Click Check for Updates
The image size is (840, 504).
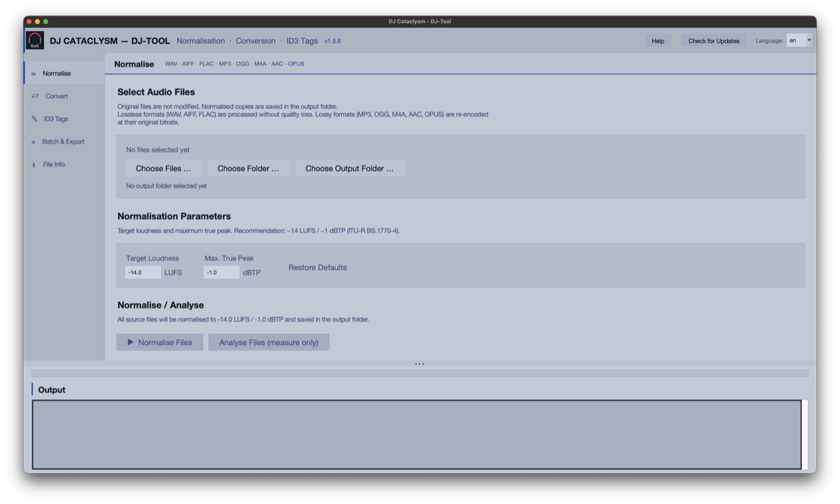pos(714,41)
